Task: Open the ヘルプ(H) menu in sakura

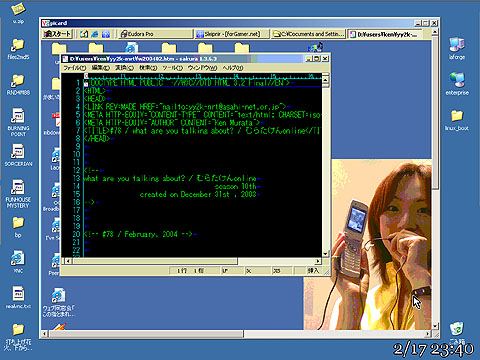Action: pos(233,68)
